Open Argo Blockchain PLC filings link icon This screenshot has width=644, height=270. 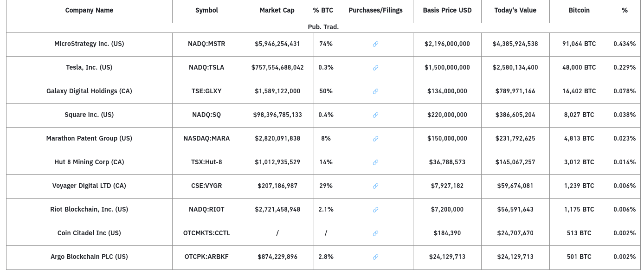pyautogui.click(x=375, y=257)
